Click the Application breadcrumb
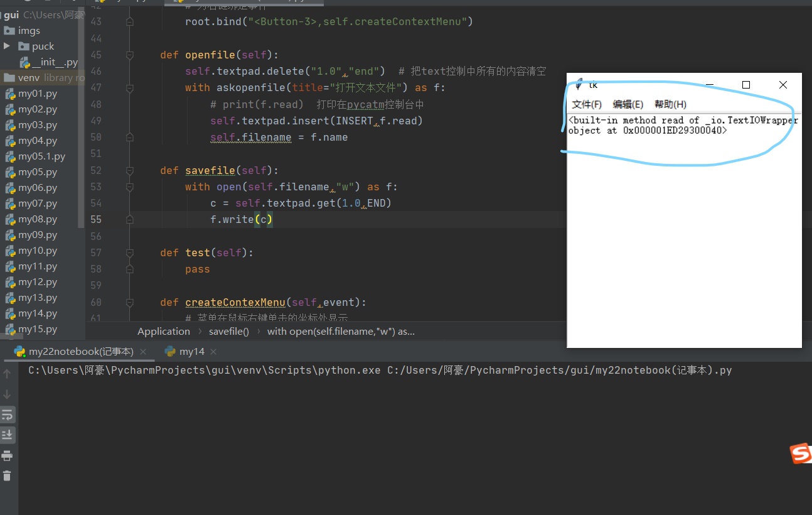The image size is (812, 515). 164,331
